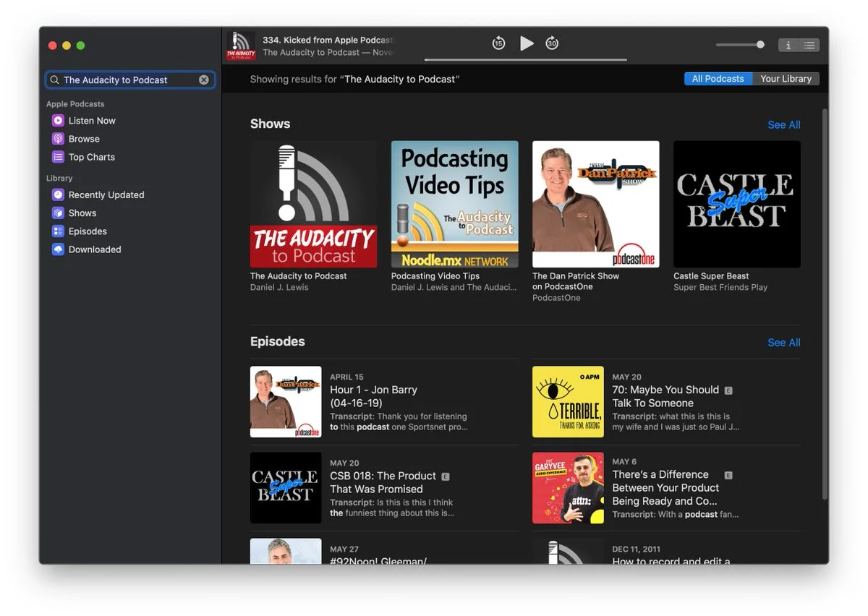The width and height of the screenshot is (868, 616).
Task: Click the GaryVee Audio Experience episode thumbnail
Action: click(568, 488)
